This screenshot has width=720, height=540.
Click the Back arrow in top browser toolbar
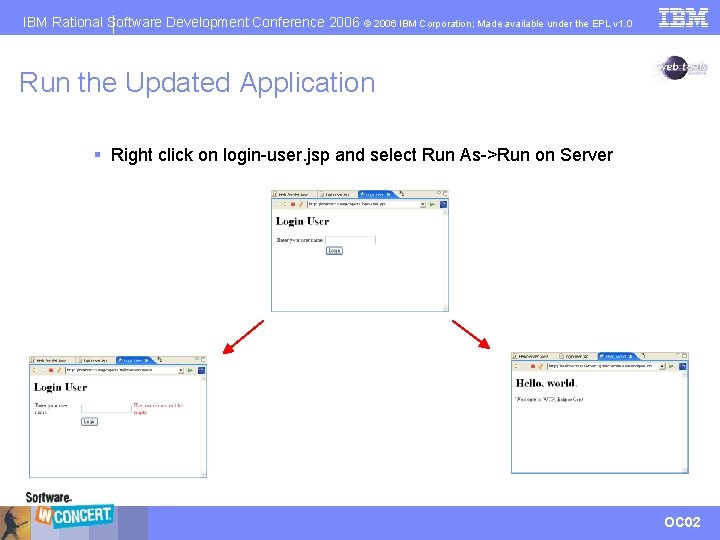coord(276,204)
